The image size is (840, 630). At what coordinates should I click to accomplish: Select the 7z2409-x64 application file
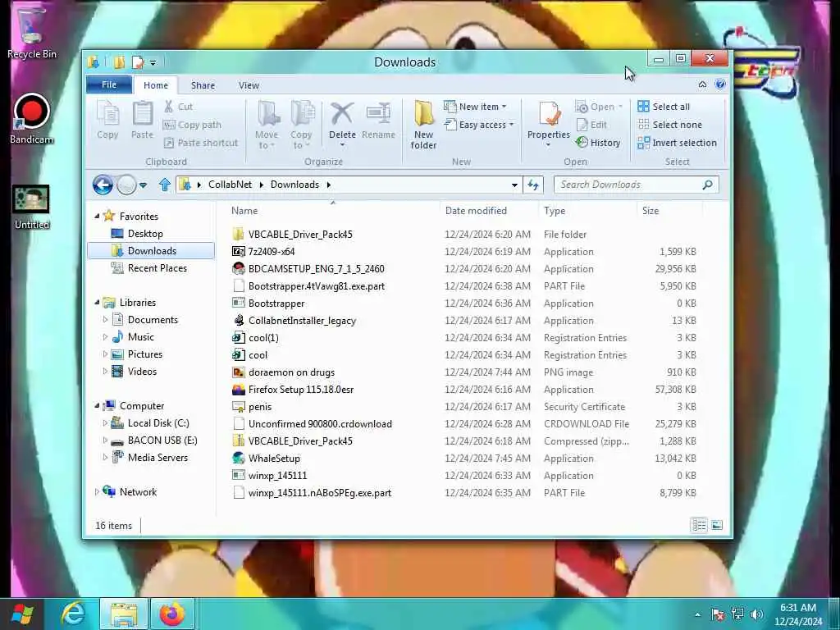pos(263,251)
